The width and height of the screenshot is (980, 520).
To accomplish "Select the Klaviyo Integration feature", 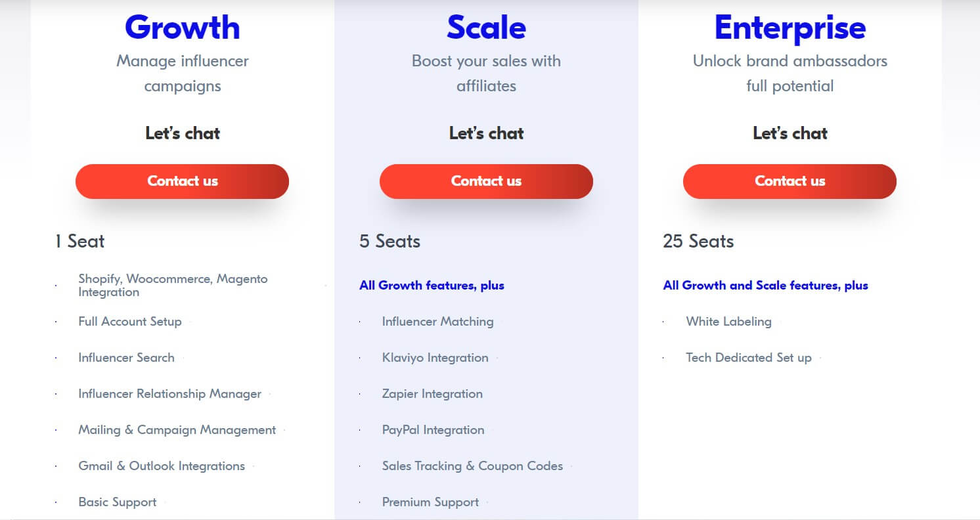I will (x=435, y=358).
